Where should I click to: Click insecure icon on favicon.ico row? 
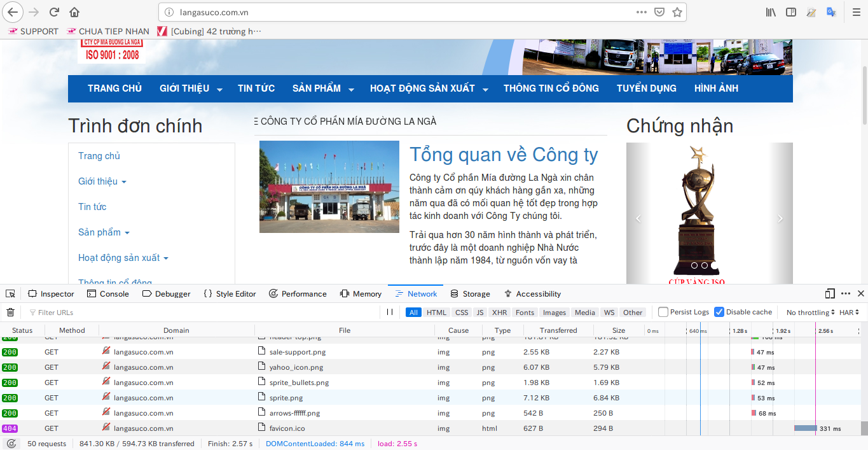click(x=106, y=428)
